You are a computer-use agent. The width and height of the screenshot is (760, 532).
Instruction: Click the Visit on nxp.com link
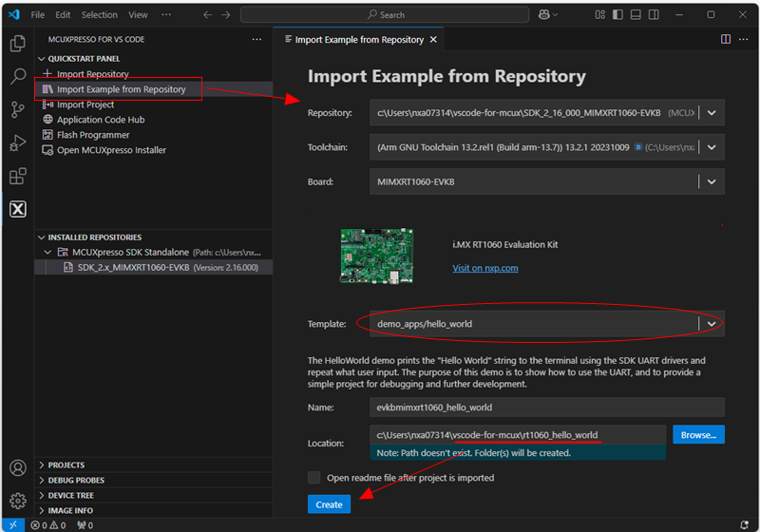click(x=485, y=268)
